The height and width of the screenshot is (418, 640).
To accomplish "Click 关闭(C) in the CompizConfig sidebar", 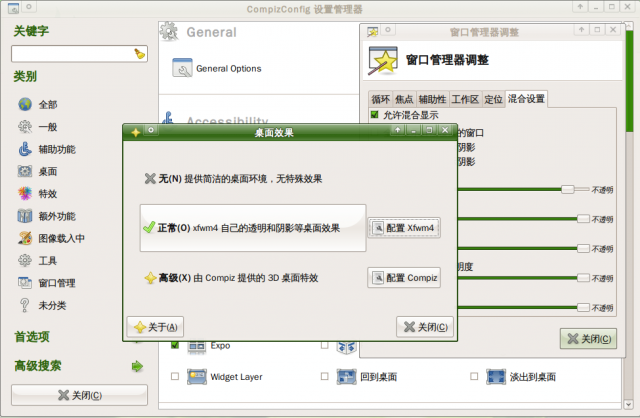I will point(80,395).
